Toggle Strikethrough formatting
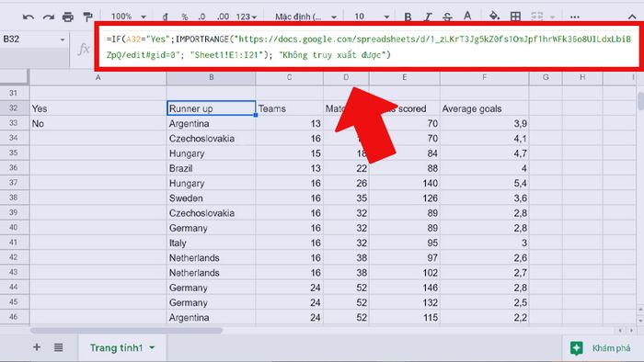The height and width of the screenshot is (362, 644). 447,17
